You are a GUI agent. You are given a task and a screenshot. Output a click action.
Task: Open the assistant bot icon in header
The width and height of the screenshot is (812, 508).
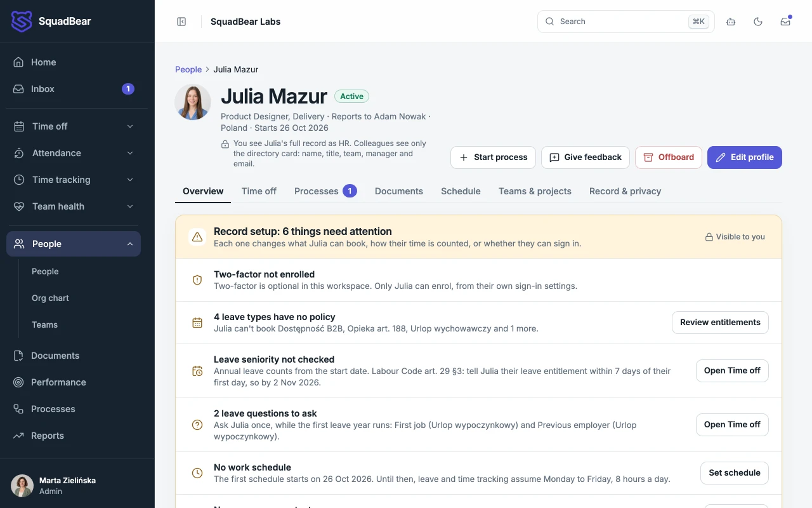tap(731, 22)
